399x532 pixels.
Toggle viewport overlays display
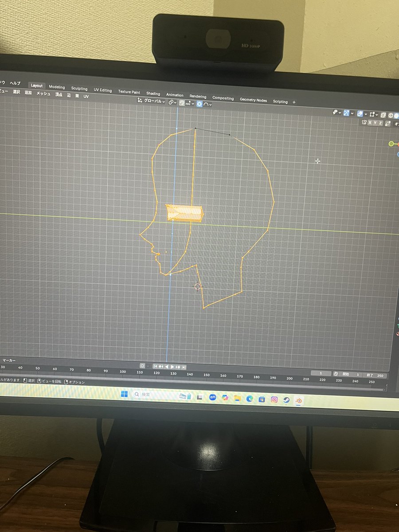coord(360,114)
